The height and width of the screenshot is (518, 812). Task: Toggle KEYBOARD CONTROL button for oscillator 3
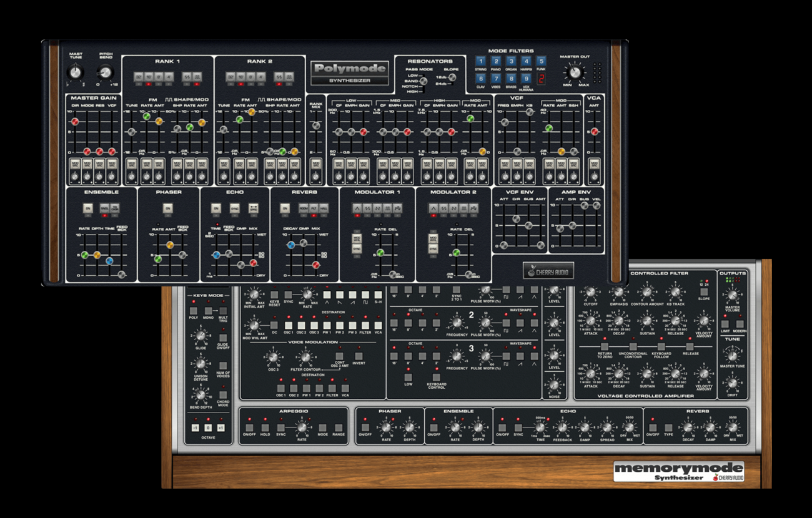(x=436, y=377)
